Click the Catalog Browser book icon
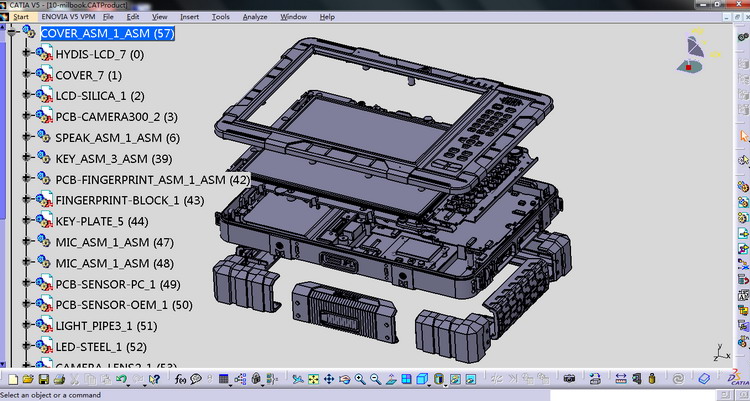Screen dimensions: 750x401 [x=704, y=379]
